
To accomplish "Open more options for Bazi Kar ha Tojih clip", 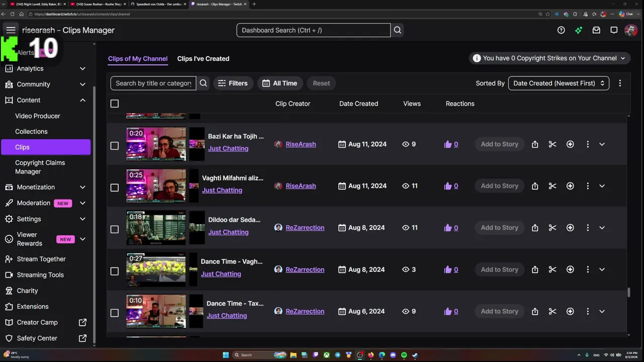I will [x=588, y=144].
